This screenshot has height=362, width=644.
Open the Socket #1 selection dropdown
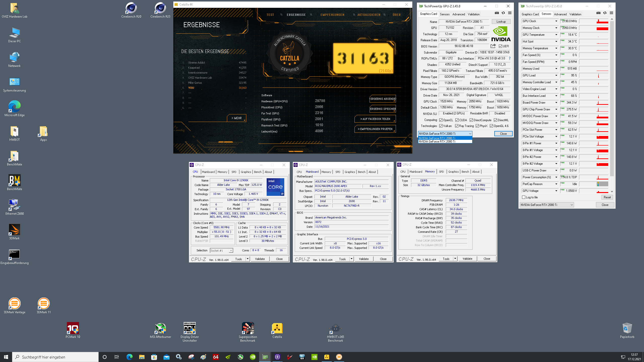coord(221,251)
